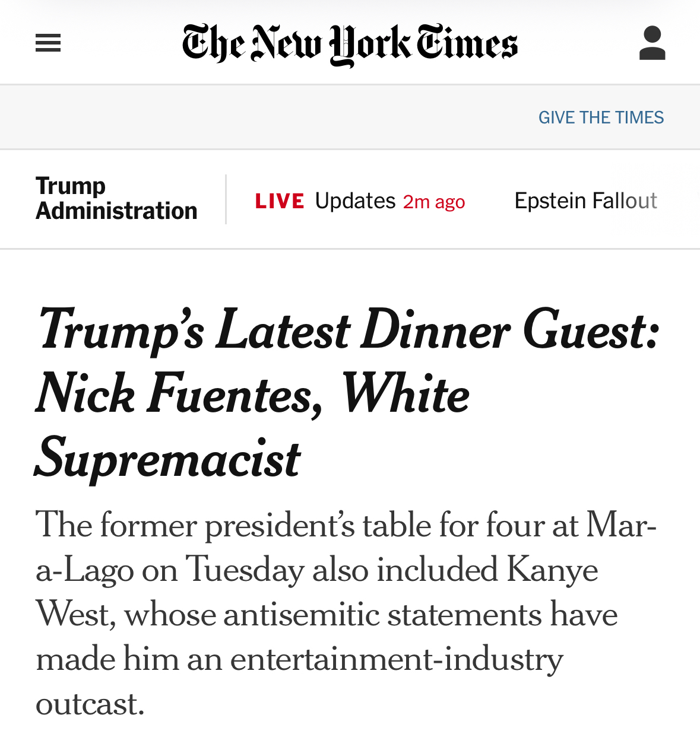Screen dimensions: 700x731
Task: Click the "2m ago" timestamp
Action: click(434, 202)
